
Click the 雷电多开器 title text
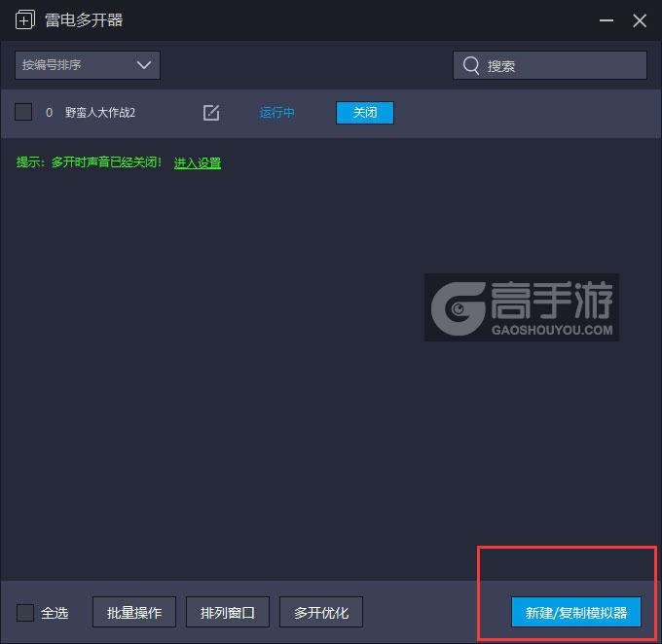click(x=84, y=20)
